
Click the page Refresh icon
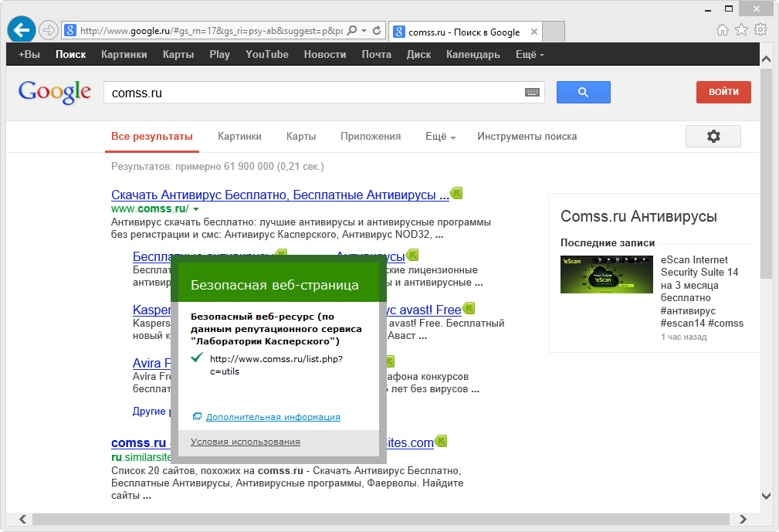pyautogui.click(x=377, y=30)
